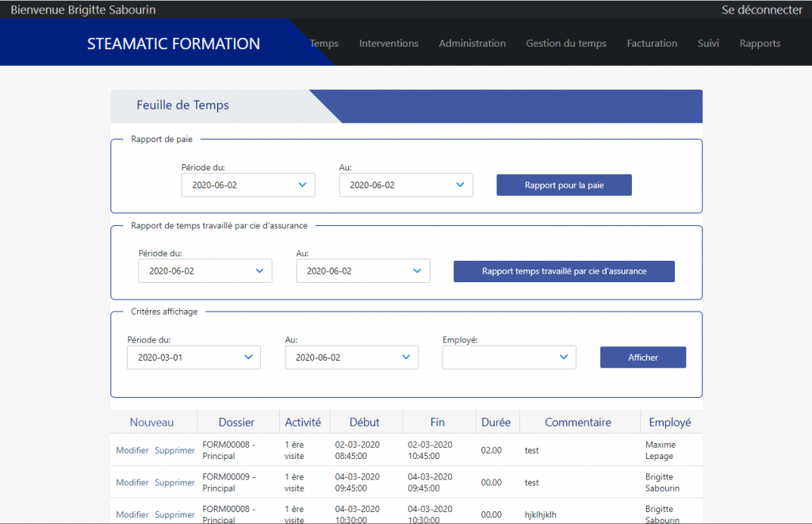
Task: Click the Afficher button
Action: (x=643, y=358)
